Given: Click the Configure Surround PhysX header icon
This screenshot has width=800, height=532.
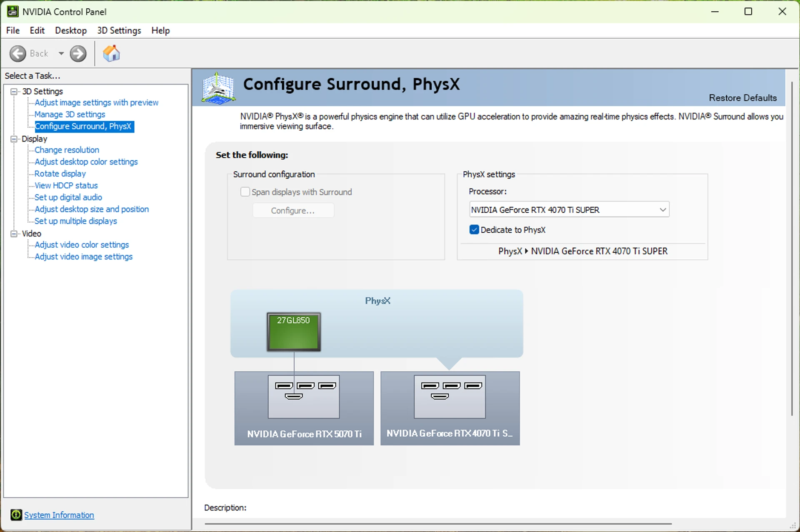Looking at the screenshot, I should [218, 88].
